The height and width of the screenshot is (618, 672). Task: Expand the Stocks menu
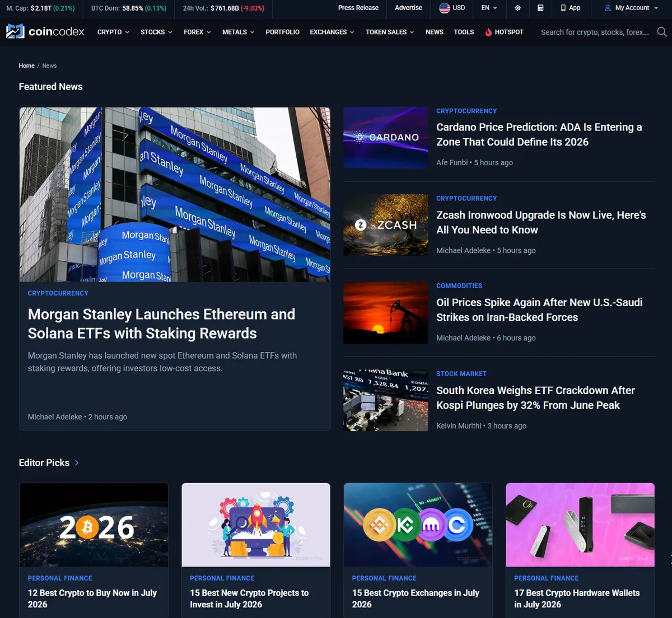pyautogui.click(x=156, y=32)
